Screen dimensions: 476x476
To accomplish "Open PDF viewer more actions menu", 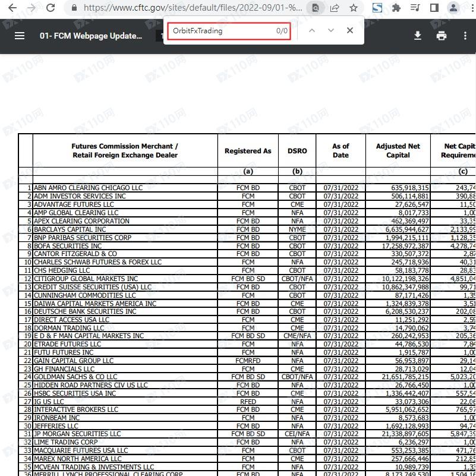I will coord(465,36).
